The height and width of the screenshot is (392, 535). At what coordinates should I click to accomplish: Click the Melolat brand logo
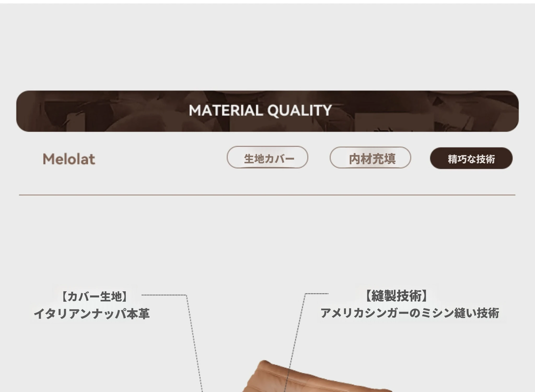[69, 159]
